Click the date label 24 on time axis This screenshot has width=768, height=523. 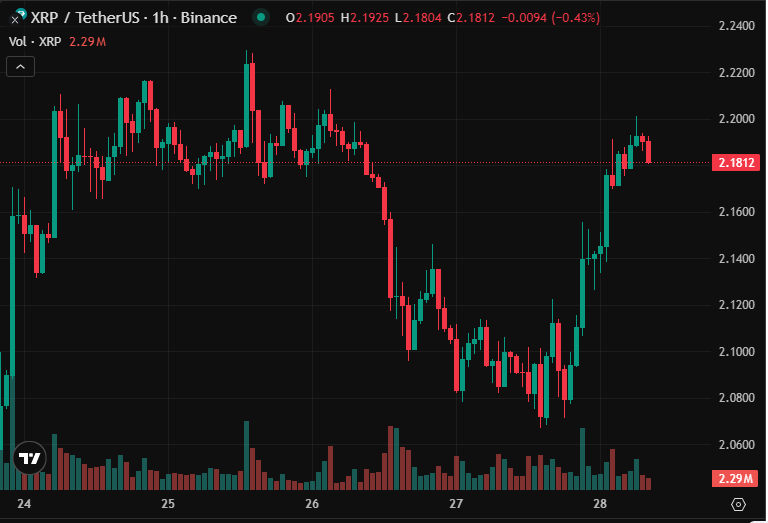(24, 503)
